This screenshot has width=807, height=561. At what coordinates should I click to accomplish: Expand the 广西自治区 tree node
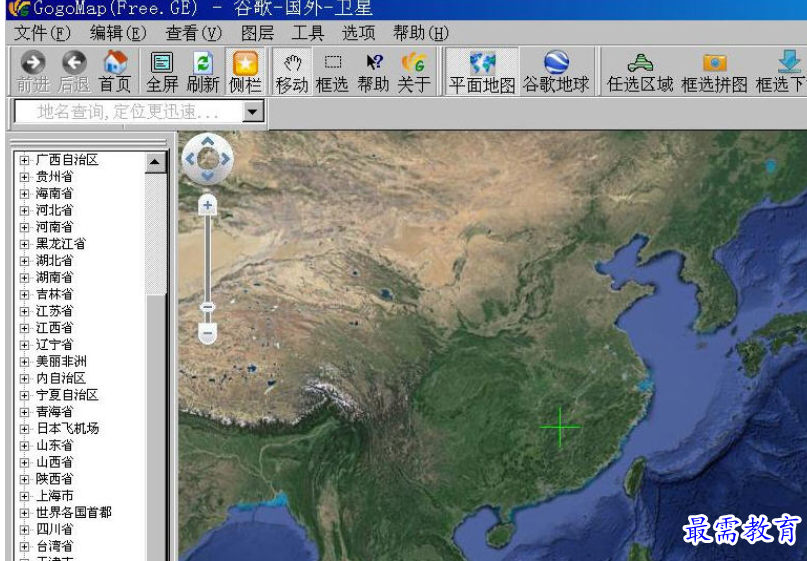[x=24, y=160]
